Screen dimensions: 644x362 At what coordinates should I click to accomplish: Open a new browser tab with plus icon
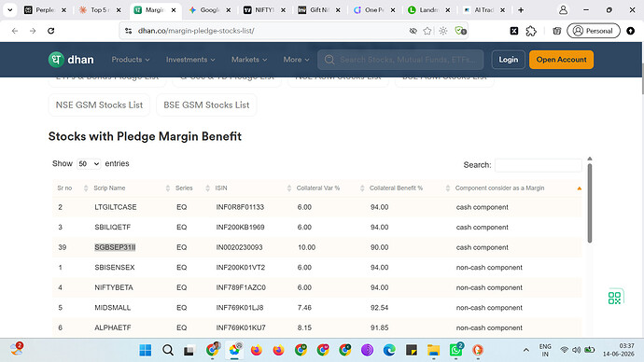[x=521, y=10]
